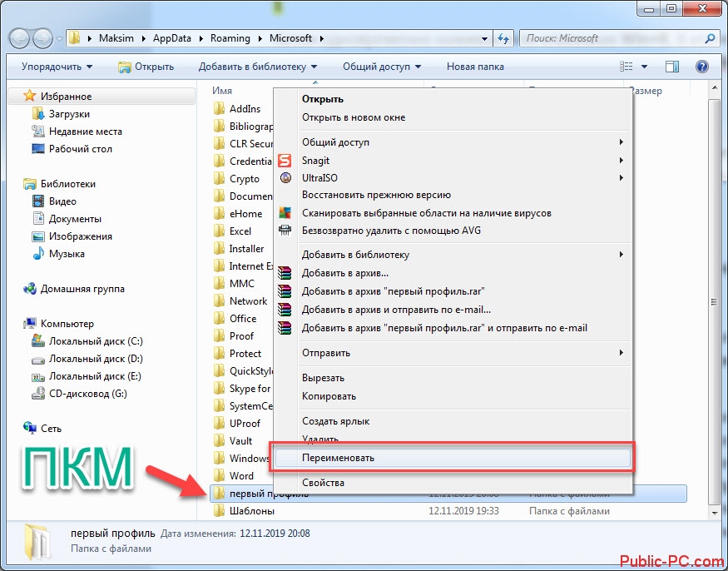Click the Размер column header
Viewport: 728px width, 571px height.
pyautogui.click(x=646, y=91)
